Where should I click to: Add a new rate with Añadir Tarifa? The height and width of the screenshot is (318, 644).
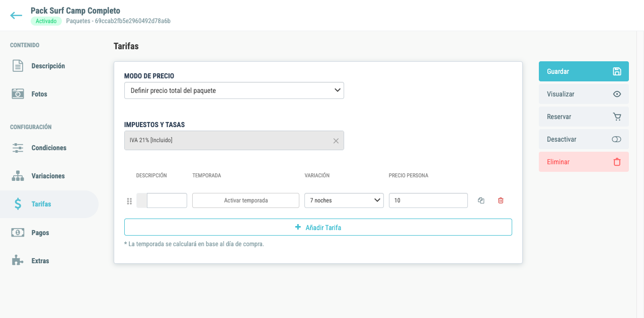coord(318,227)
